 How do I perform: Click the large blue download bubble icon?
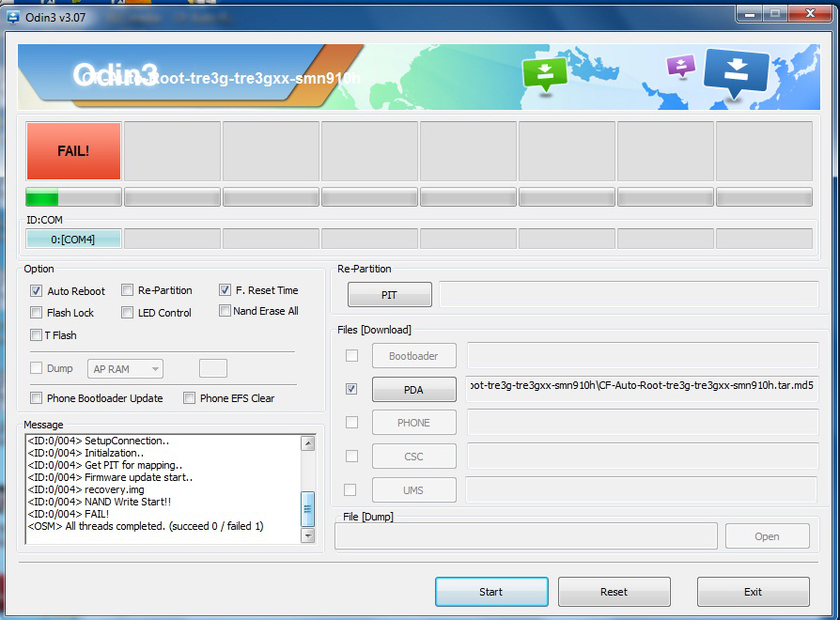[736, 75]
